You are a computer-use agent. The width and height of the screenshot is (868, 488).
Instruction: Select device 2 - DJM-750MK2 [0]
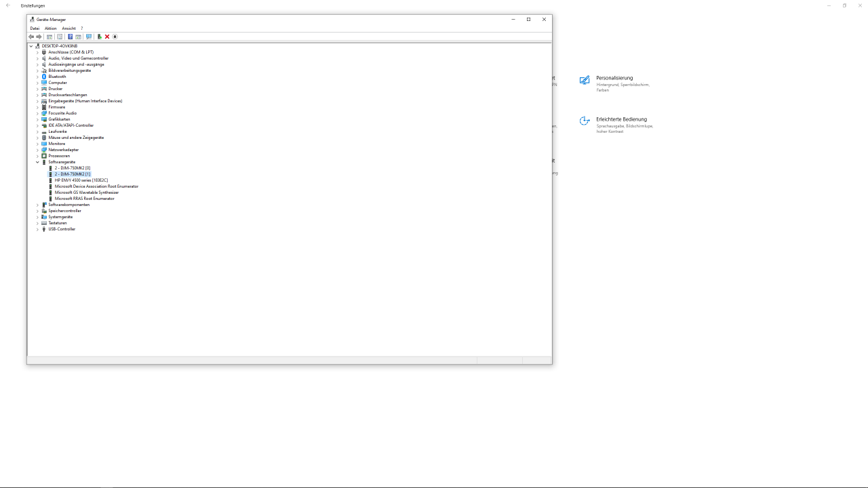click(73, 168)
